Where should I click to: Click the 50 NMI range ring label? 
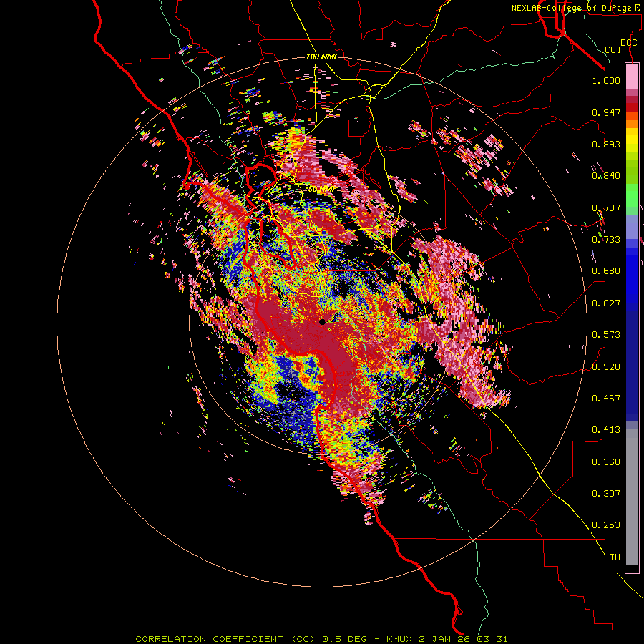[321, 189]
